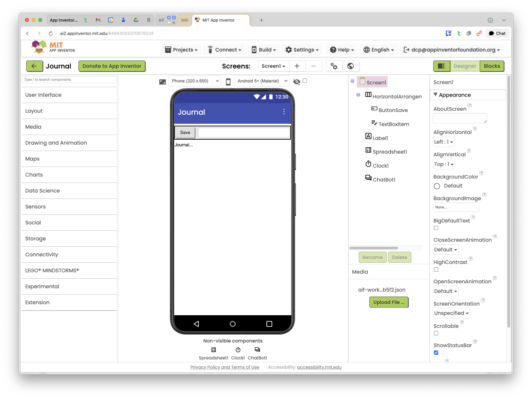The height and width of the screenshot is (399, 532).
Task: Click the globe icon next to screens
Action: (x=351, y=66)
